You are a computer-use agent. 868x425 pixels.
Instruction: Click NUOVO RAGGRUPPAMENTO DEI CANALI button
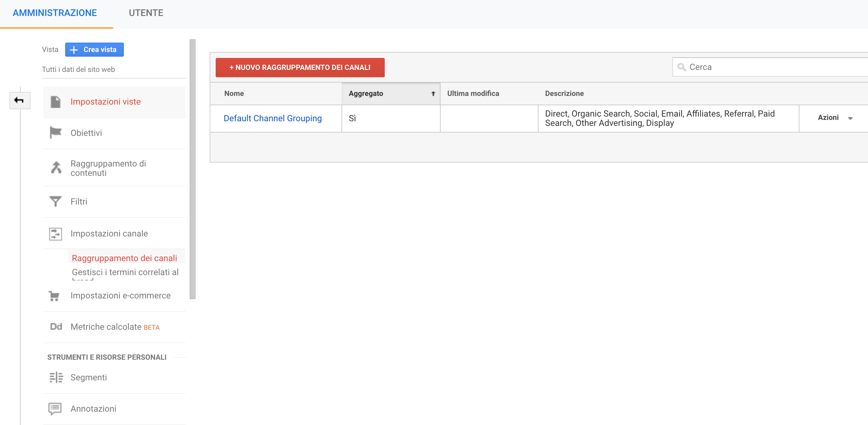click(300, 67)
